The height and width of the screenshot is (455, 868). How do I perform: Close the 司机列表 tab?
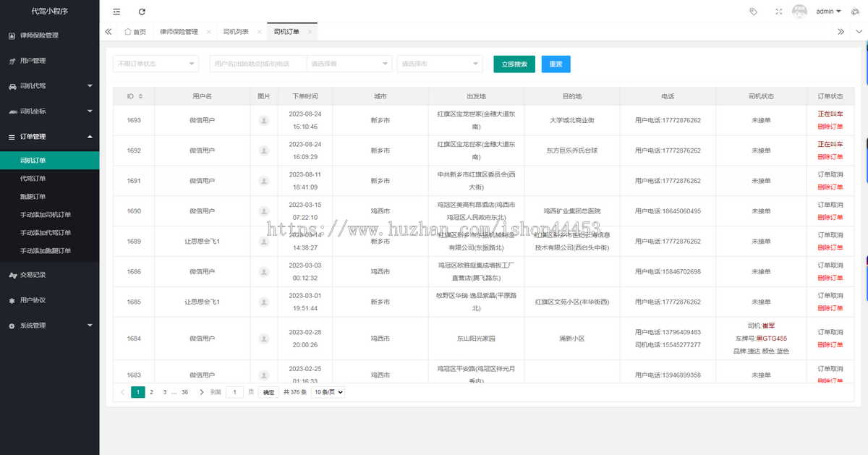259,32
